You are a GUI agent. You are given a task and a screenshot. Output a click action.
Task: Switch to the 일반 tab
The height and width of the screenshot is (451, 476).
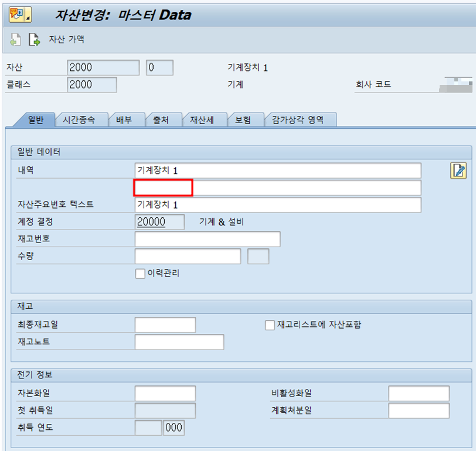point(36,120)
